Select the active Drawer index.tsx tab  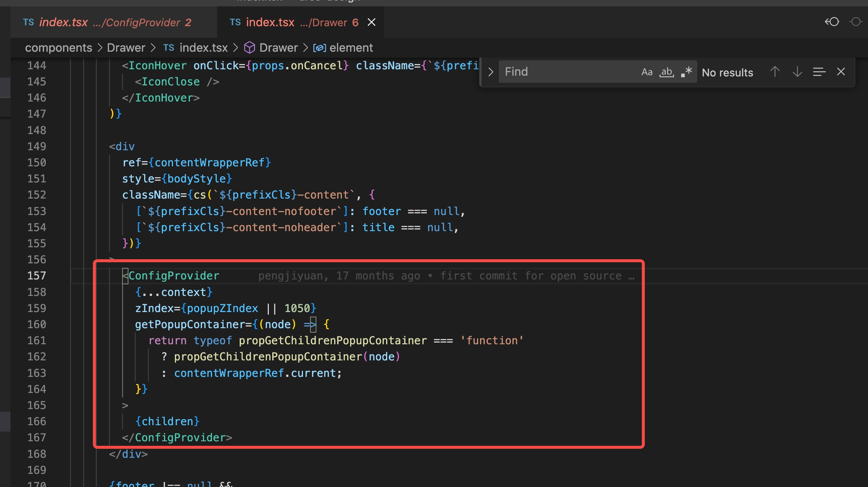(296, 22)
